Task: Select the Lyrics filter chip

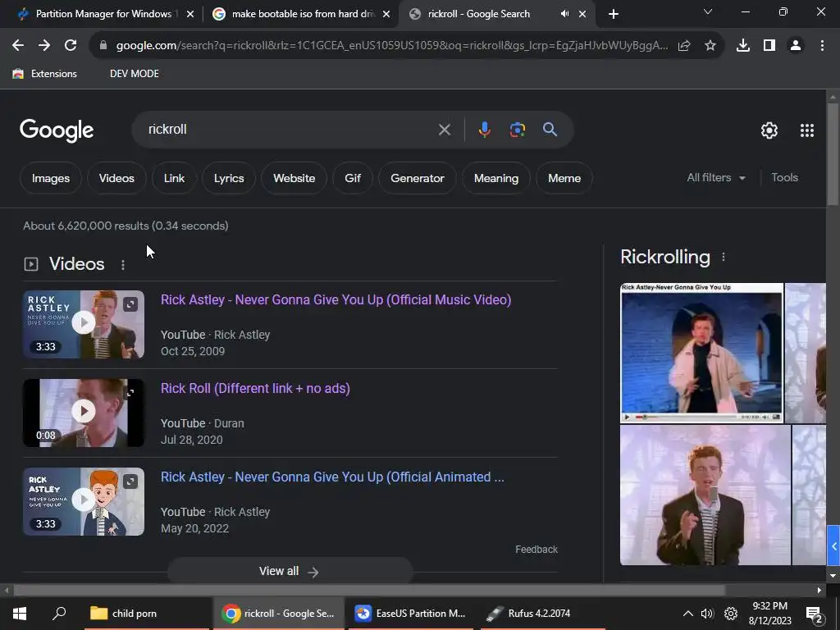Action: click(229, 178)
